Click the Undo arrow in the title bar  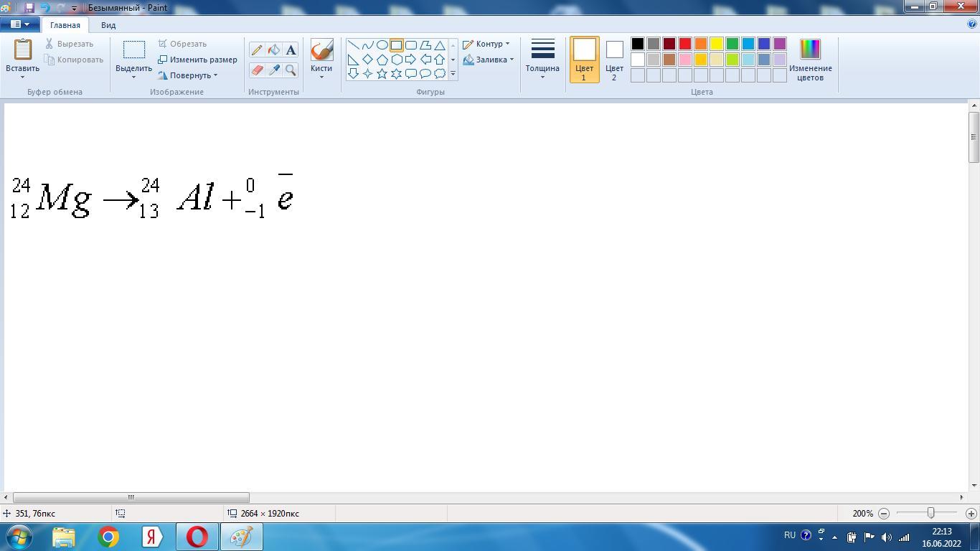pyautogui.click(x=44, y=8)
